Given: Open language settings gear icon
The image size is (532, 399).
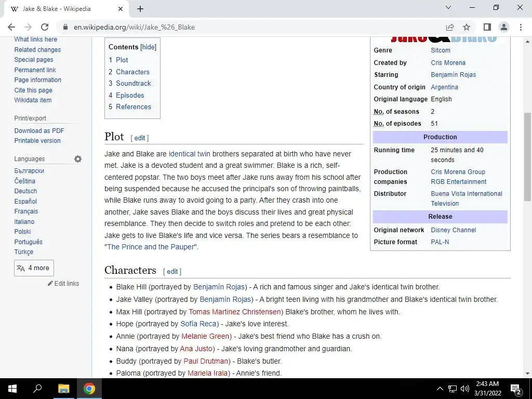Looking at the screenshot, I should point(78,159).
